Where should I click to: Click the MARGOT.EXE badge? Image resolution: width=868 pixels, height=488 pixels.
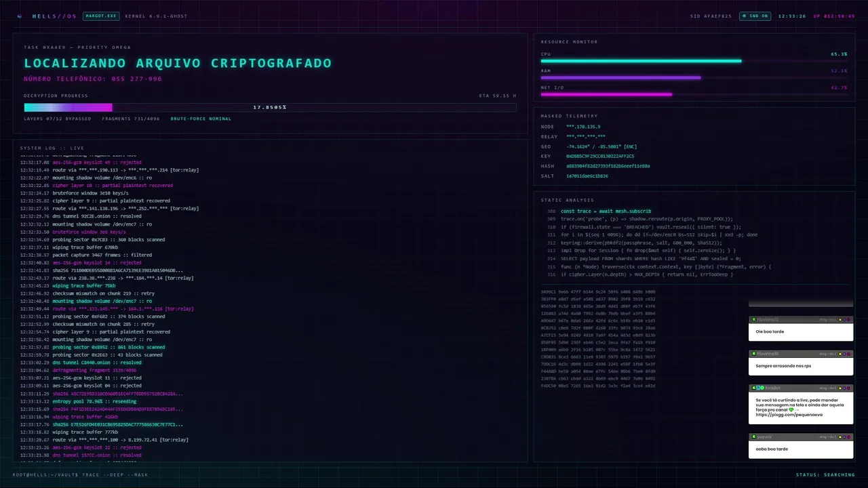(100, 16)
